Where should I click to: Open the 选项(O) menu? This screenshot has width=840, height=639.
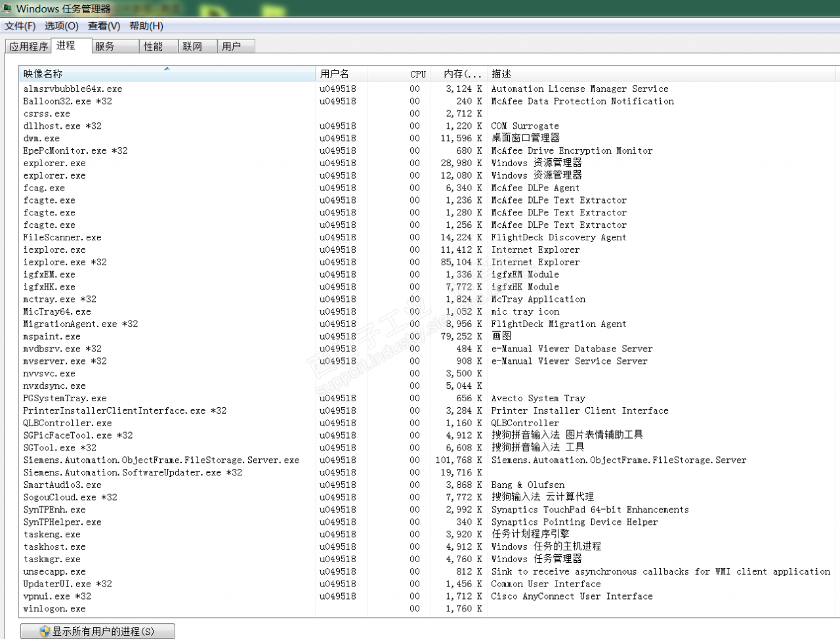click(62, 26)
